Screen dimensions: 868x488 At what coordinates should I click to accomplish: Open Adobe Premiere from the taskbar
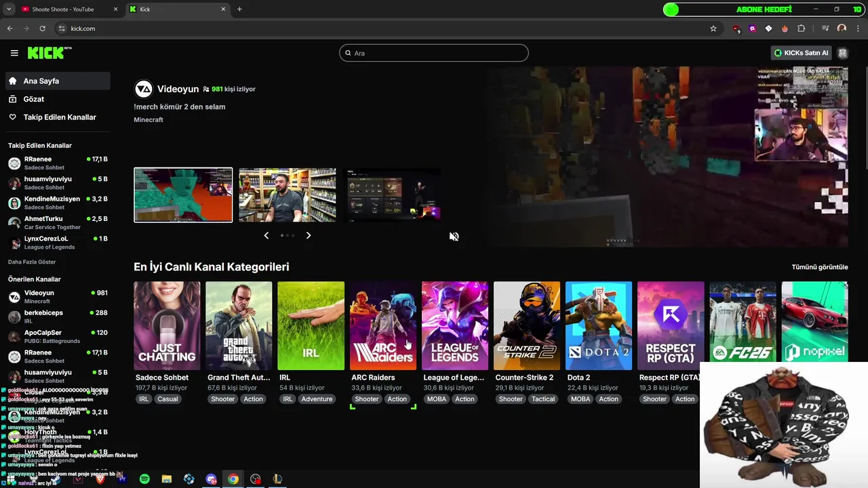123,479
